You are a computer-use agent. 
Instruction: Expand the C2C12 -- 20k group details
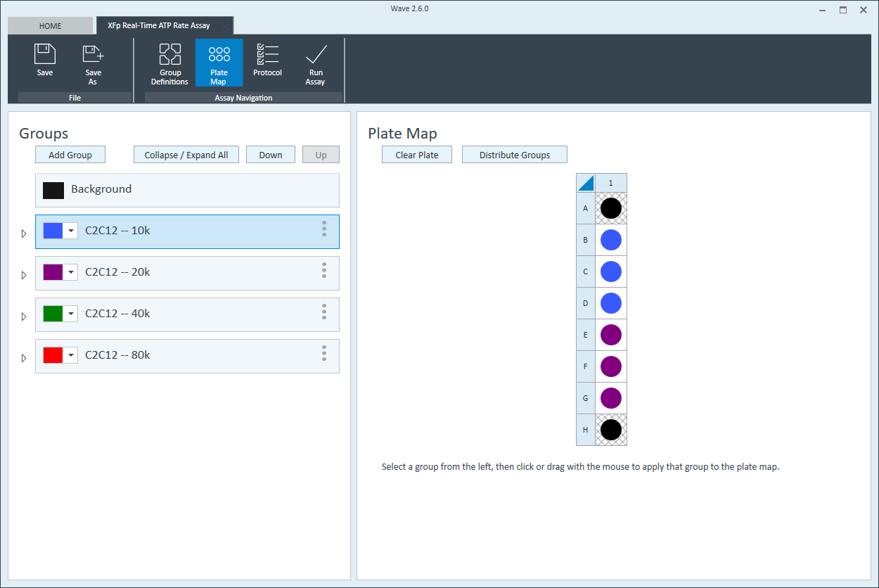click(x=24, y=275)
